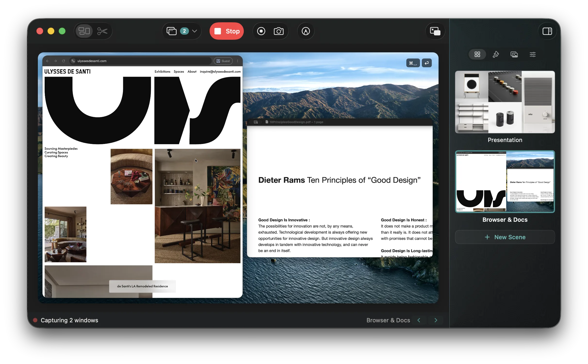The height and width of the screenshot is (364, 588).
Task: Open the brush styling tab
Action: (x=496, y=54)
